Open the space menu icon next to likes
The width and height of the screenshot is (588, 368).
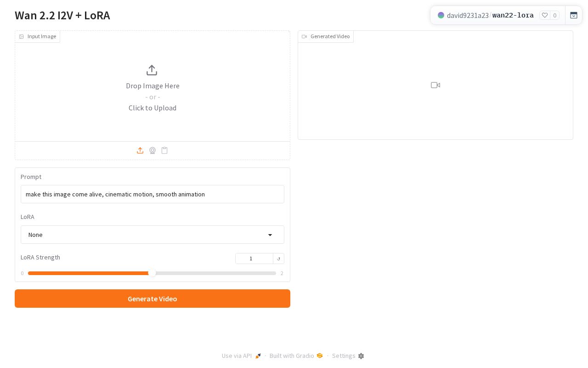(x=574, y=15)
